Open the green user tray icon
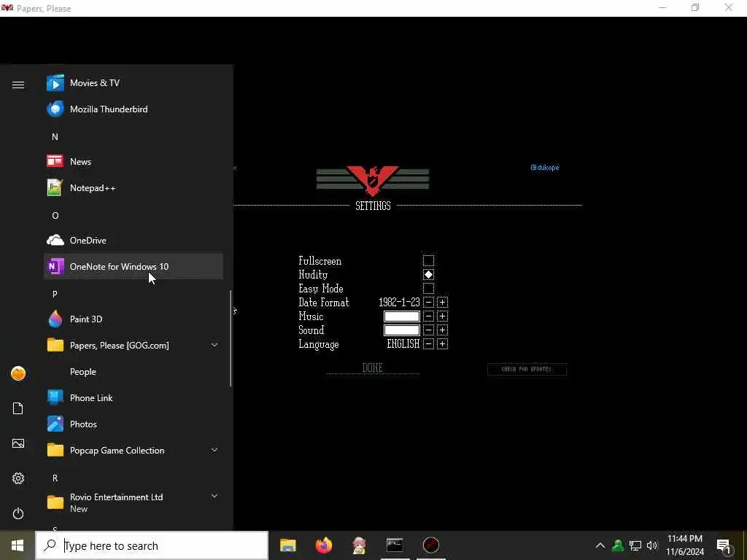747x560 pixels. point(618,545)
